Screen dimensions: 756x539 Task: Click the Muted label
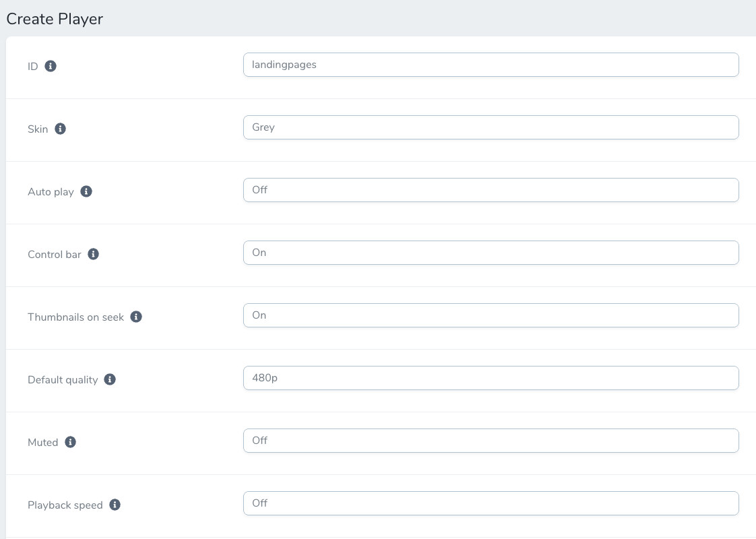[x=43, y=443]
